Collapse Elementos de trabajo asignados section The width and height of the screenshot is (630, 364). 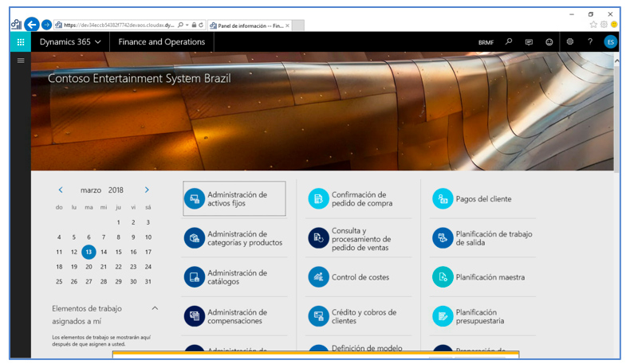coord(155,308)
